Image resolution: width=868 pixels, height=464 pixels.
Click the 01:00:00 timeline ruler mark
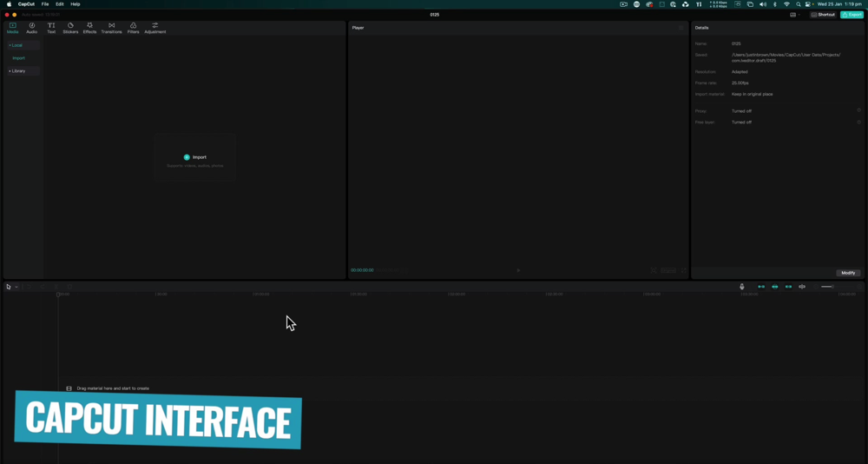pos(261,295)
